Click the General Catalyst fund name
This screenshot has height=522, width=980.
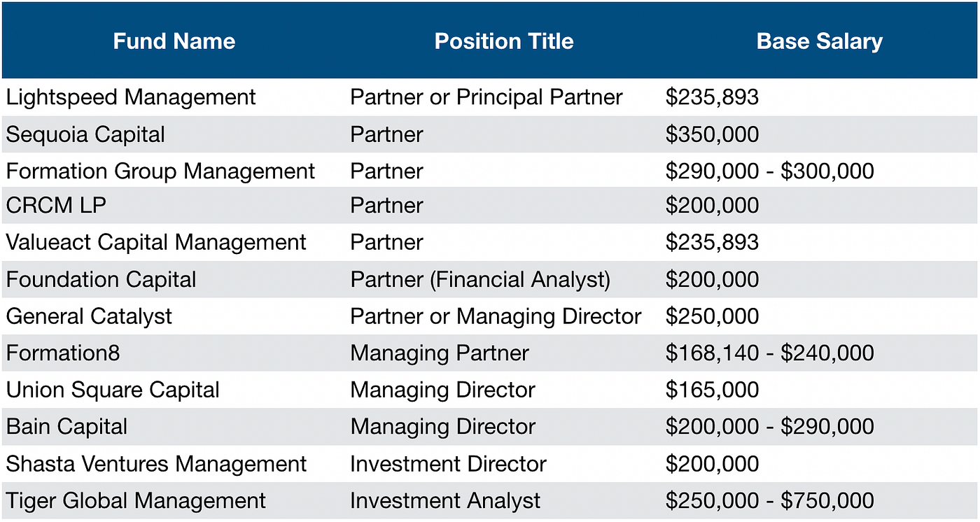point(89,316)
